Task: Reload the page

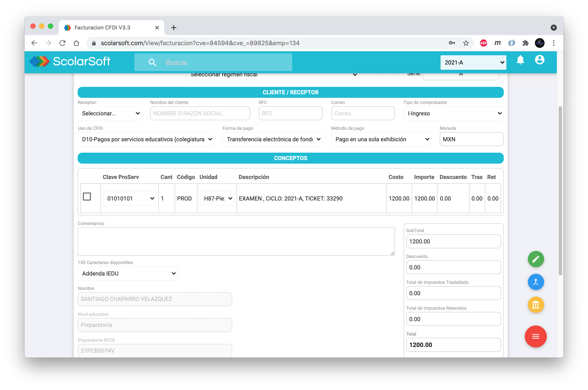Action: pyautogui.click(x=62, y=43)
